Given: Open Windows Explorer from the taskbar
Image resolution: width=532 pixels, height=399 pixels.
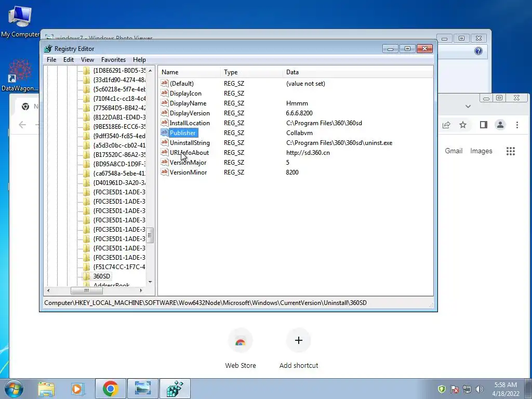Looking at the screenshot, I should [46, 389].
